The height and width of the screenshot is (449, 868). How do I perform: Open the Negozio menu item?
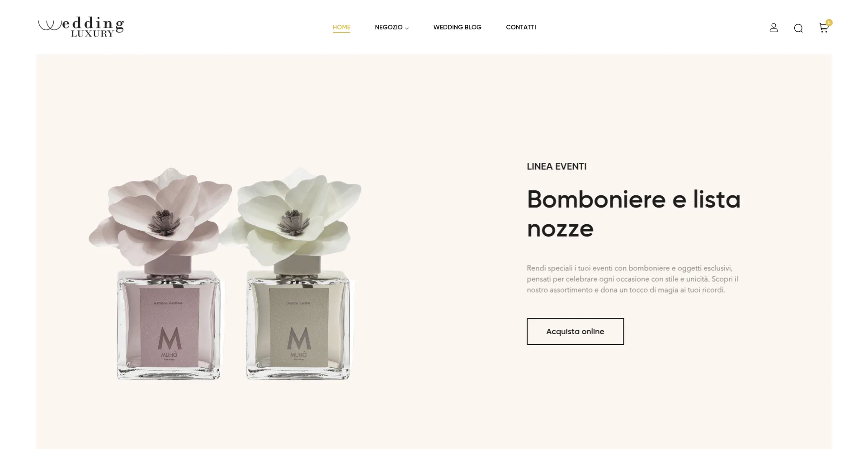[x=388, y=27]
